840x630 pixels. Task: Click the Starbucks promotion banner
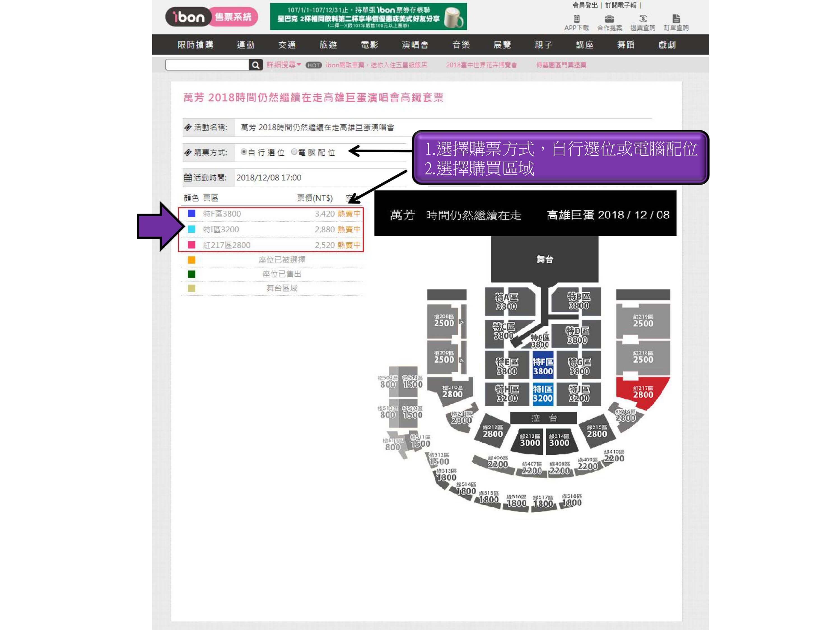click(368, 16)
